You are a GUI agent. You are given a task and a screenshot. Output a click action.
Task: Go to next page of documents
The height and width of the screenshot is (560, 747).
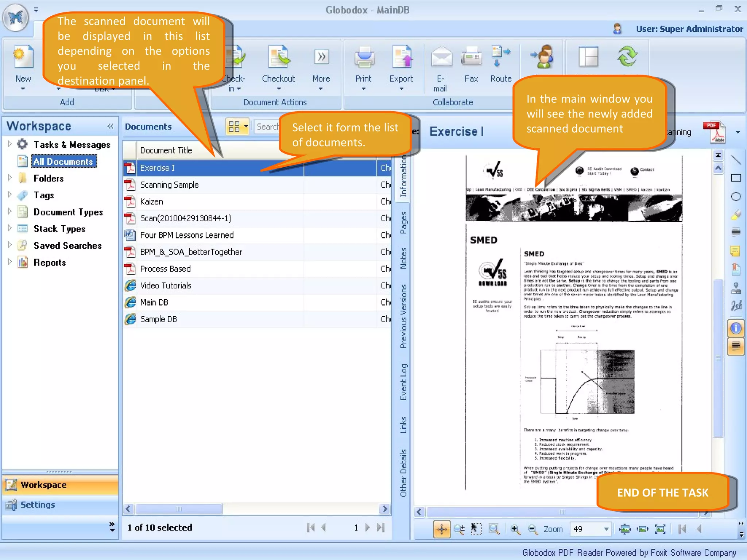click(367, 528)
